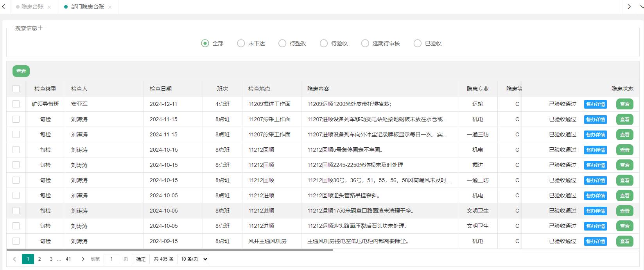Go to the next page arrow
644x270 pixels.
pos(83,259)
